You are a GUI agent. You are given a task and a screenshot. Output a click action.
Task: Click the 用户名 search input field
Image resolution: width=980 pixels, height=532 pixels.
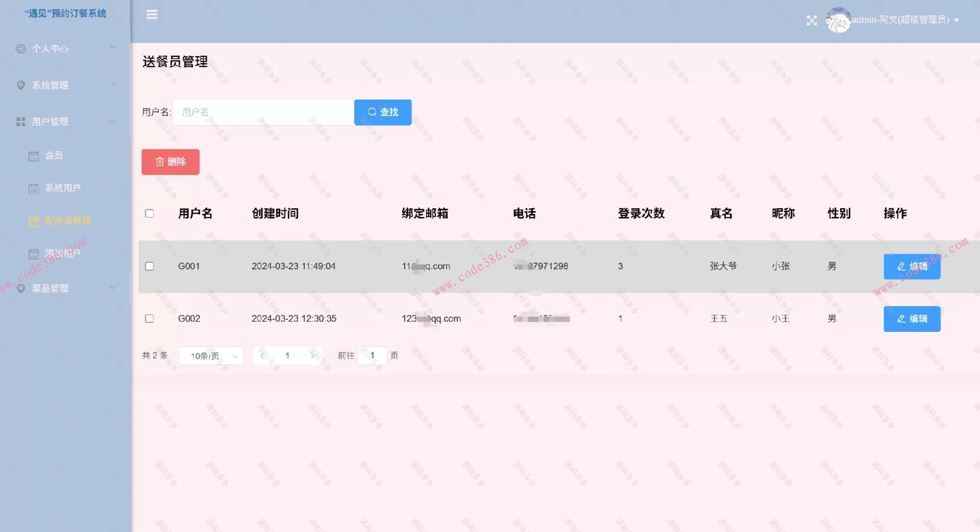[x=262, y=112]
